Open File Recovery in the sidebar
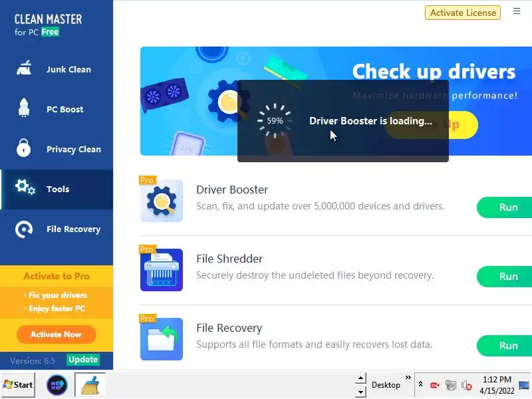 [57, 229]
